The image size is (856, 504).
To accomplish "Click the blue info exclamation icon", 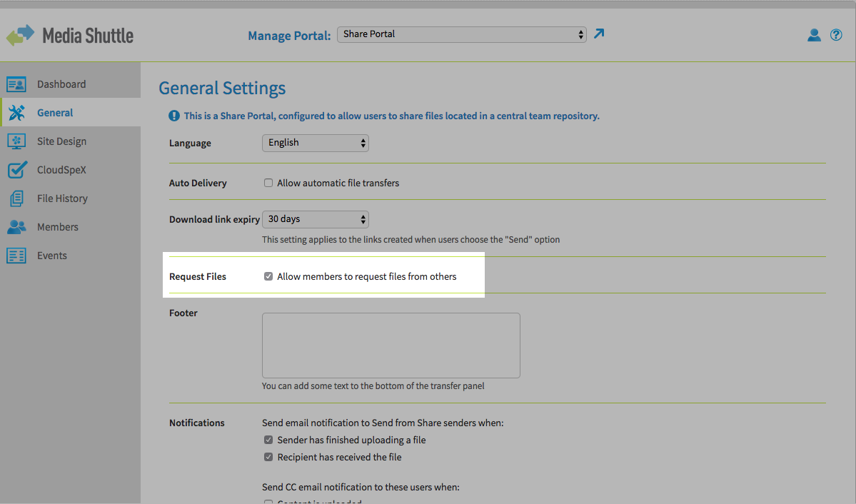I will point(174,116).
